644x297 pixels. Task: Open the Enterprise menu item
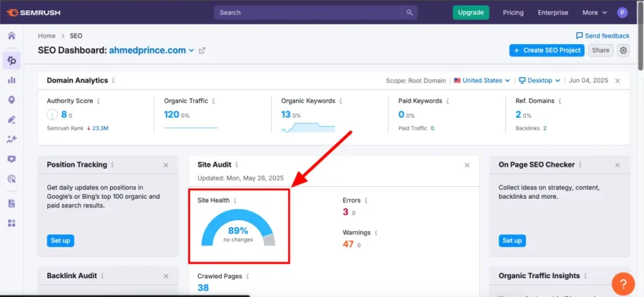point(553,13)
